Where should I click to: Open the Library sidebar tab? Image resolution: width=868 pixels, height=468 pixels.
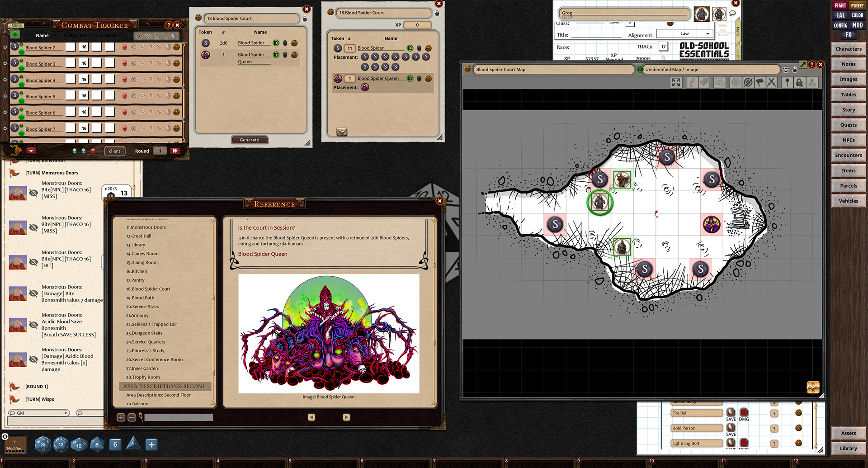848,449
